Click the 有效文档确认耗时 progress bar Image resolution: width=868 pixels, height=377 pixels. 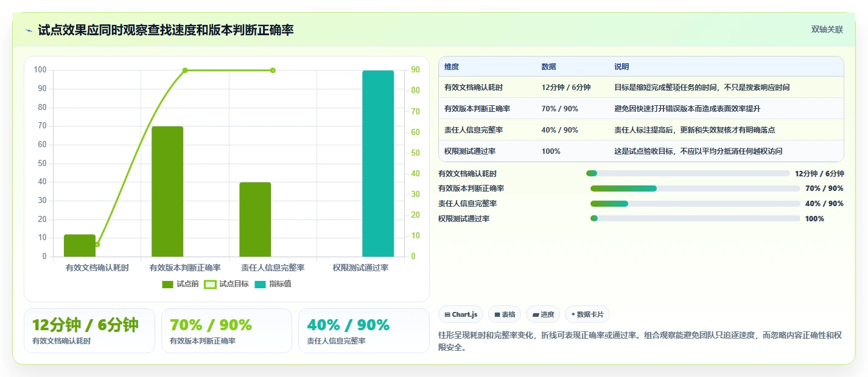tap(688, 173)
